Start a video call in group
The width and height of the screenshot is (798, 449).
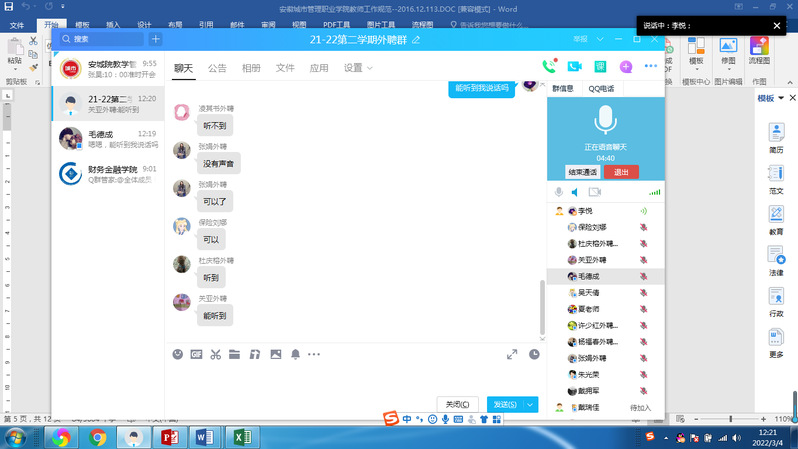575,66
